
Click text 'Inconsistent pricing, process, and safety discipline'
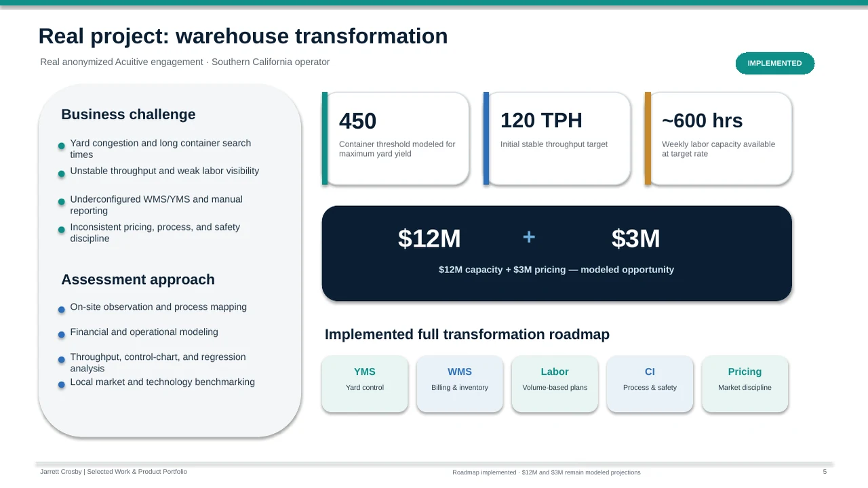pos(155,232)
